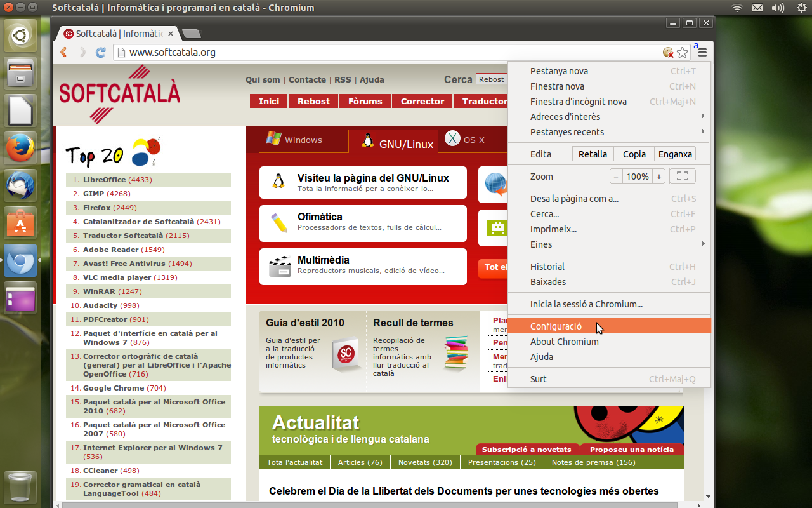Open Trash icon in the dock
The width and height of the screenshot is (812, 508).
[20, 488]
